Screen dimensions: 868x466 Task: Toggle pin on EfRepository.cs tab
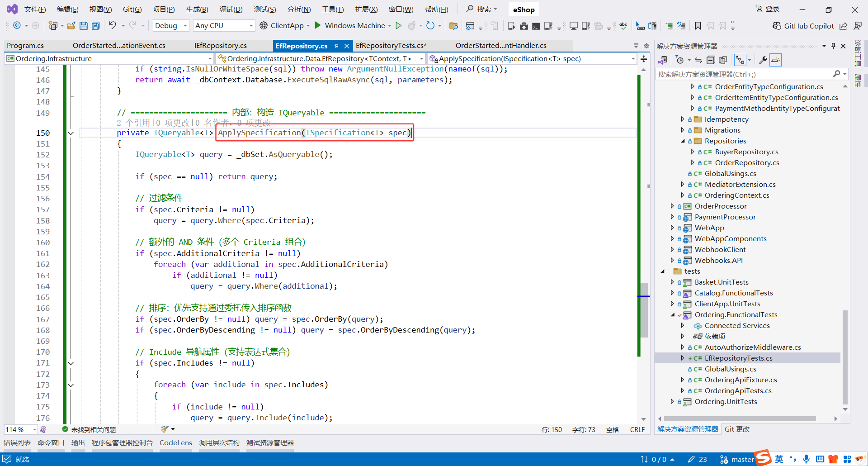(336, 46)
